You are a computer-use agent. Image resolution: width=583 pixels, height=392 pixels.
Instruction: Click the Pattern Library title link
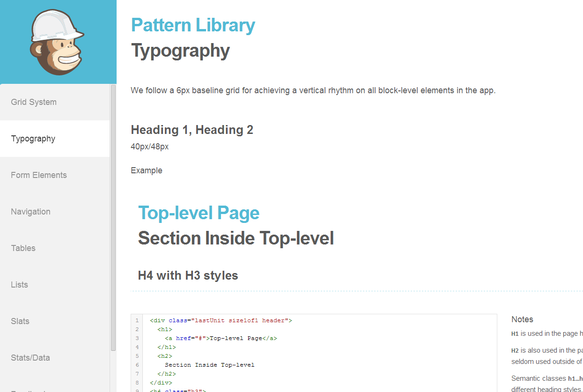tap(193, 25)
